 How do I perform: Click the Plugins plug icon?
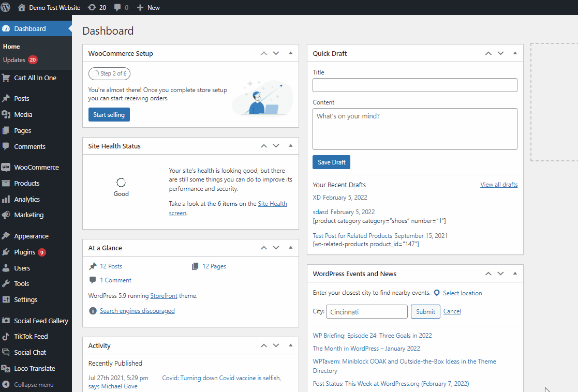pos(6,252)
